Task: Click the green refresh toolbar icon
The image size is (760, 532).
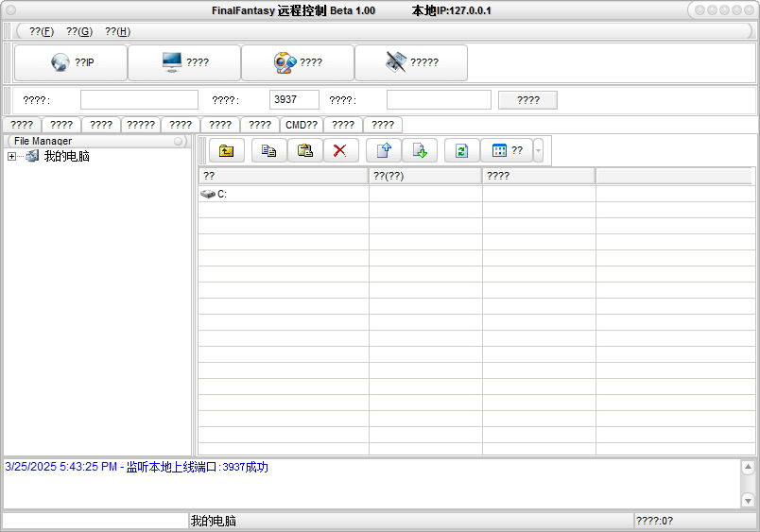Action: click(461, 150)
